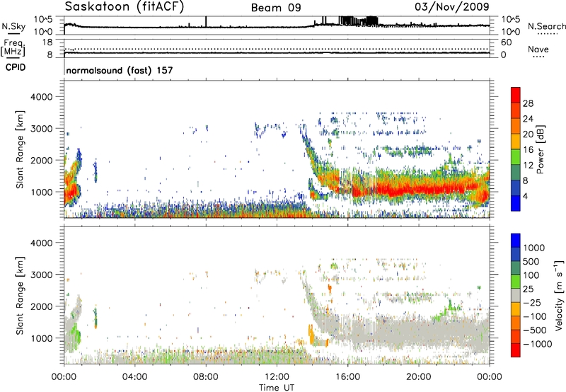
Task: Click "10^5" tick beside the N.Sky label
Action: click(43, 19)
